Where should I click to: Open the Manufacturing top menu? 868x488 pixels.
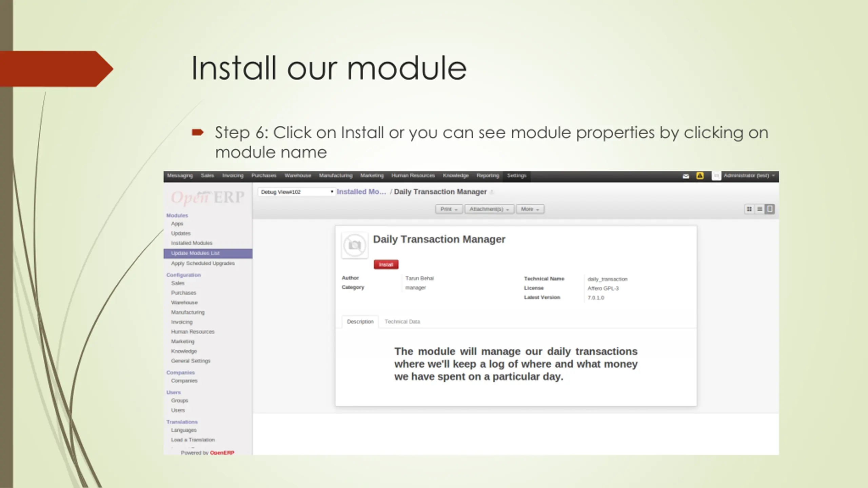pyautogui.click(x=336, y=176)
